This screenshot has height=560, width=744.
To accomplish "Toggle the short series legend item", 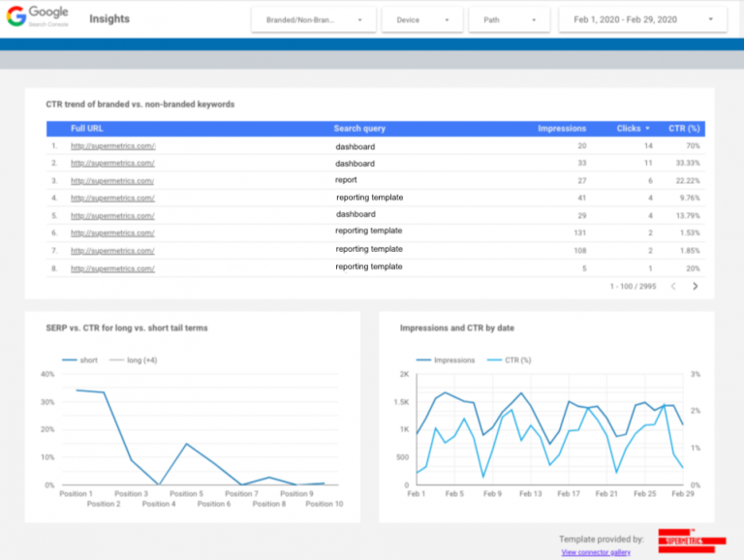I will 79,359.
